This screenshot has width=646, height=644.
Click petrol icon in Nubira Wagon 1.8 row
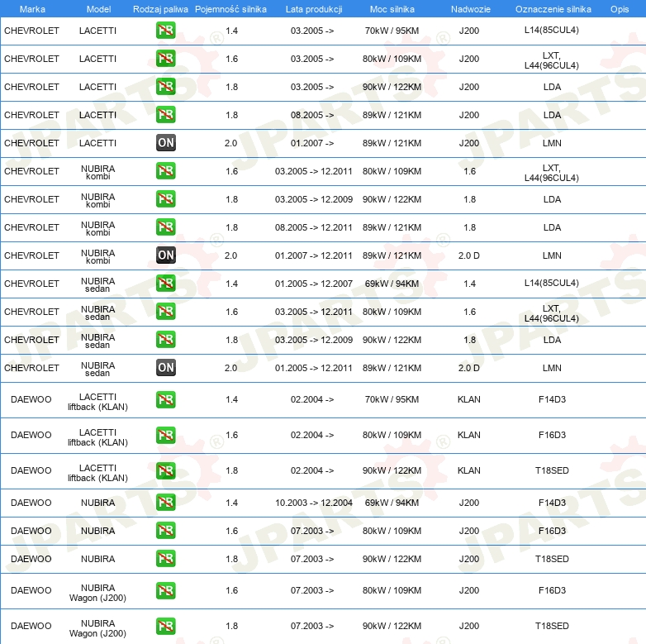click(x=165, y=626)
